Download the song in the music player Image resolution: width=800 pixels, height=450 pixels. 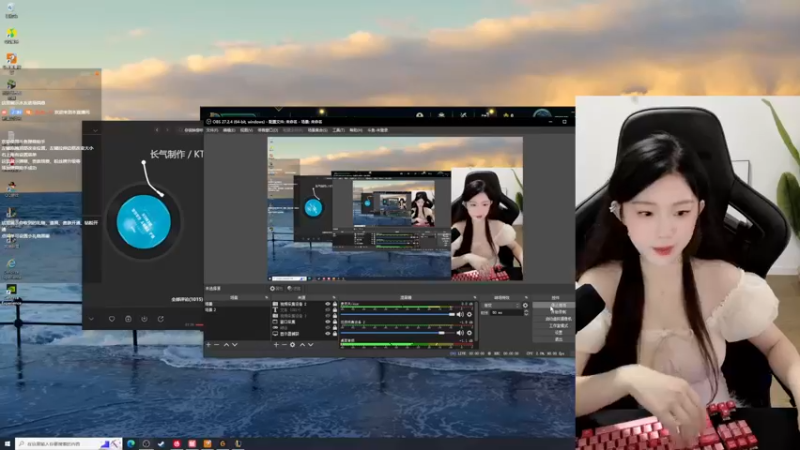point(144,319)
